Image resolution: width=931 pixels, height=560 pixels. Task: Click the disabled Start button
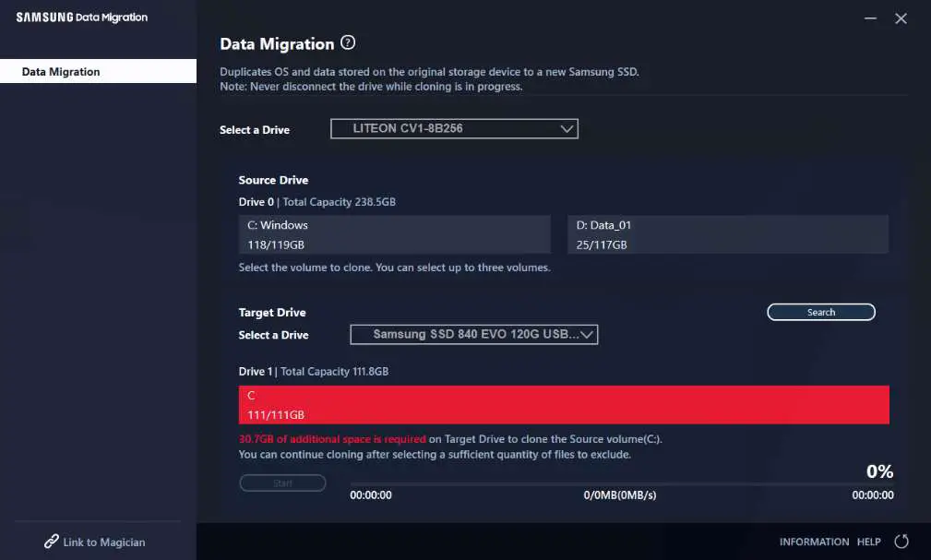pyautogui.click(x=282, y=483)
